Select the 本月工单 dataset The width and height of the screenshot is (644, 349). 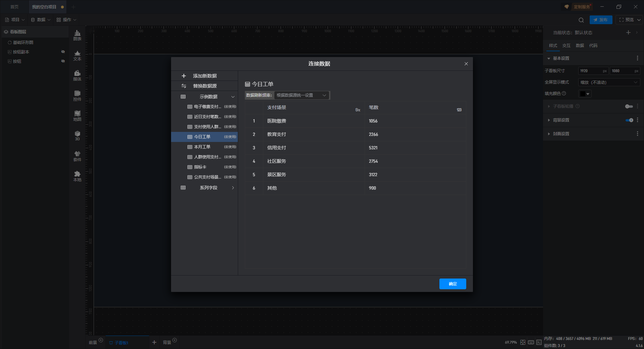205,147
